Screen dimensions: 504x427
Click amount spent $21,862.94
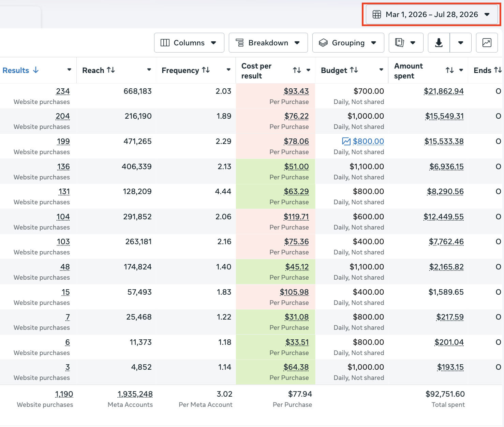pyautogui.click(x=444, y=91)
